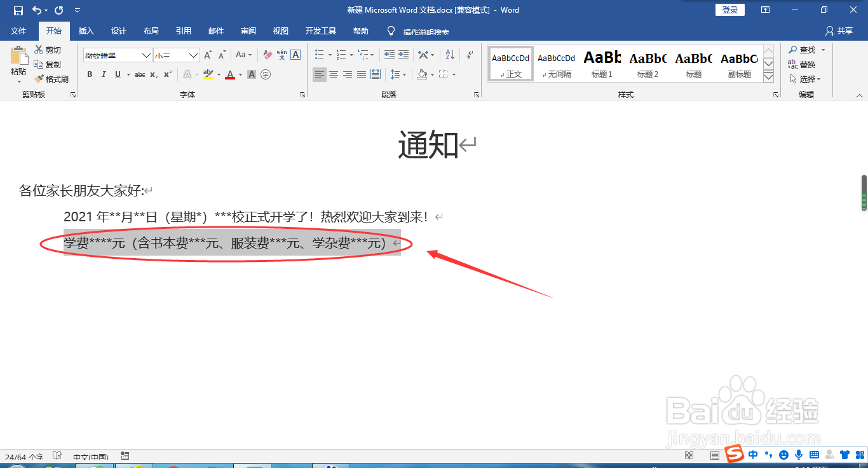Image resolution: width=868 pixels, height=468 pixels.
Task: Center the paragraph text
Action: 334,74
